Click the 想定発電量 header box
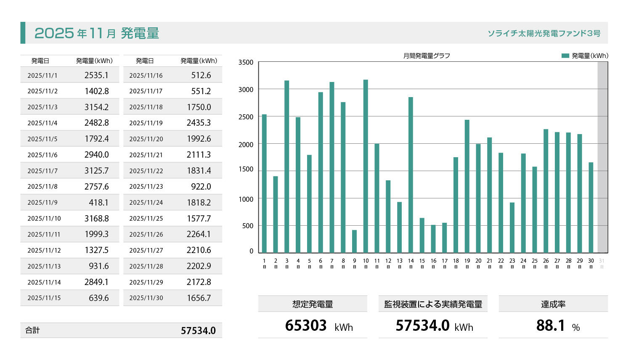The width and height of the screenshot is (631, 364). coord(313,304)
